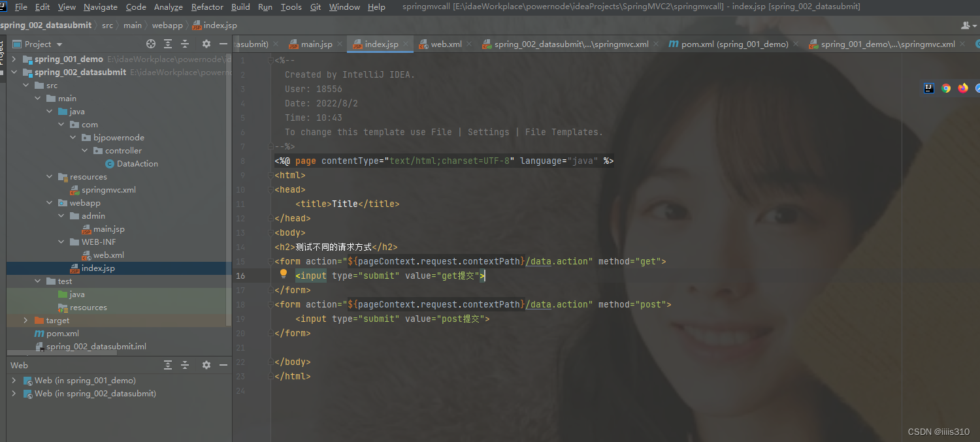This screenshot has height=442, width=980.
Task: Click the Git menu bar icon item
Action: point(315,7)
